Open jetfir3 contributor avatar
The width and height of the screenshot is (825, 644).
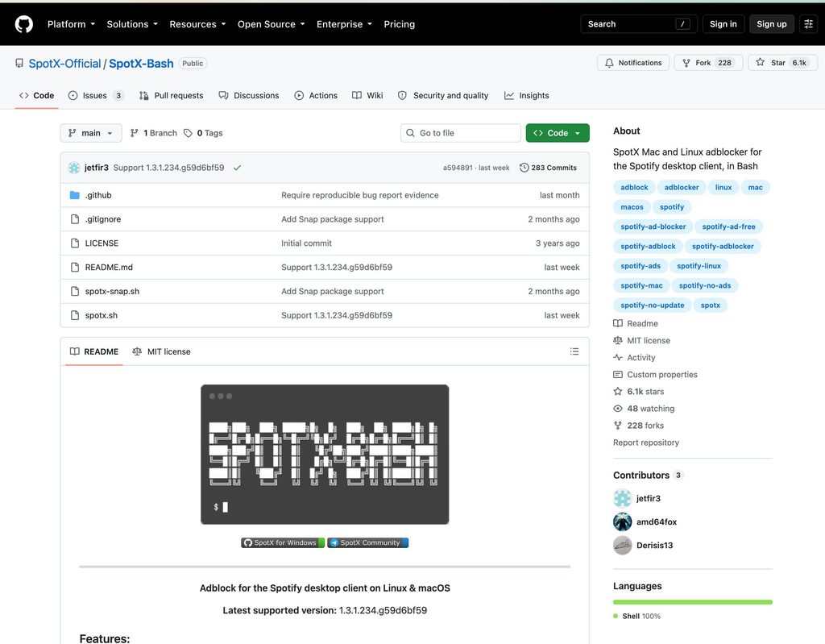pyautogui.click(x=623, y=498)
